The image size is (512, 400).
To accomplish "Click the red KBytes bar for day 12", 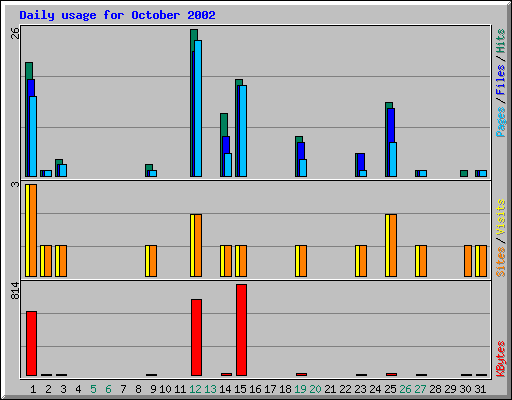I will (196, 337).
